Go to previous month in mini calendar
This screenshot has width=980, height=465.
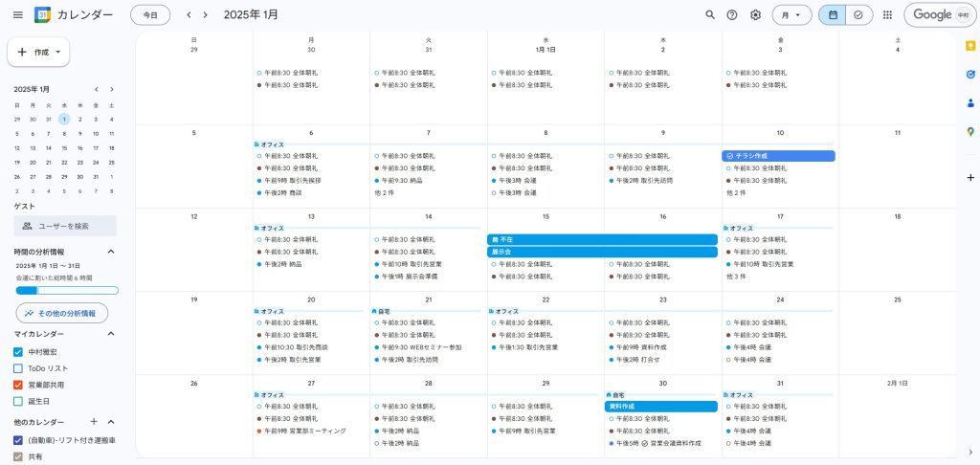[97, 89]
